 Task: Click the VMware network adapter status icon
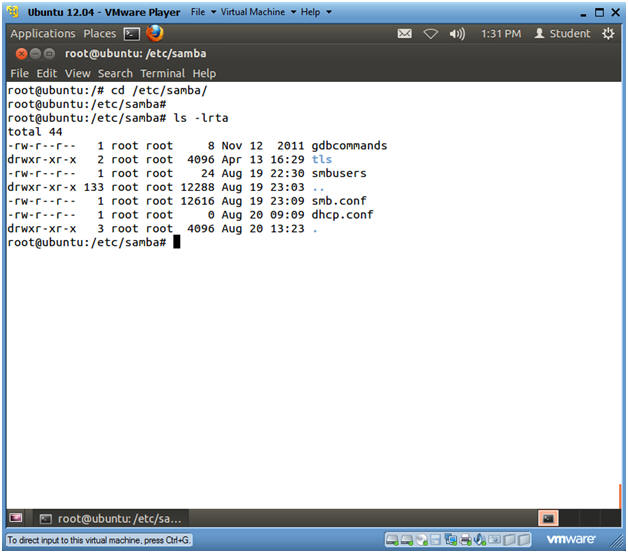(451, 540)
